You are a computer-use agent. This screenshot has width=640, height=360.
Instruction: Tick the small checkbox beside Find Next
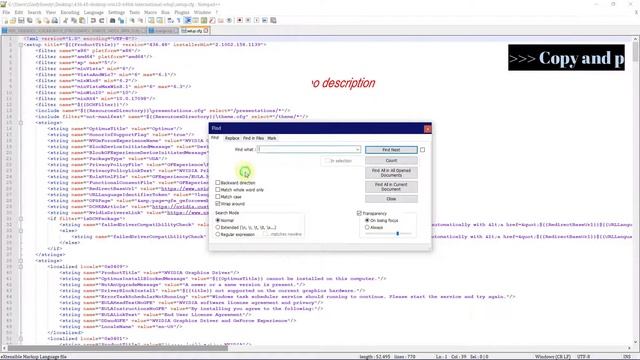(422, 150)
